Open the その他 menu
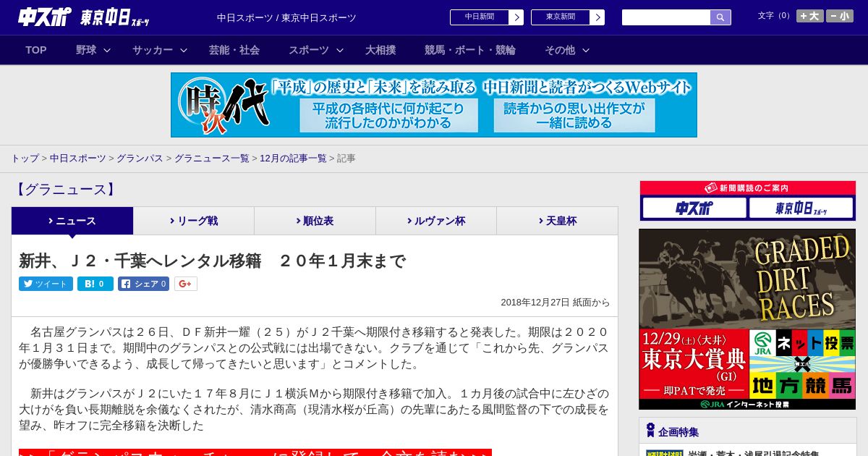Image resolution: width=868 pixels, height=456 pixels. pos(560,50)
